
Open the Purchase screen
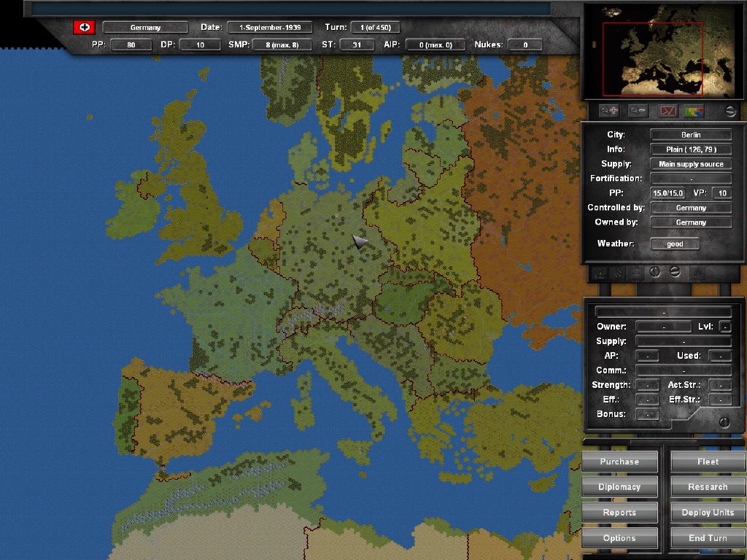coord(619,461)
